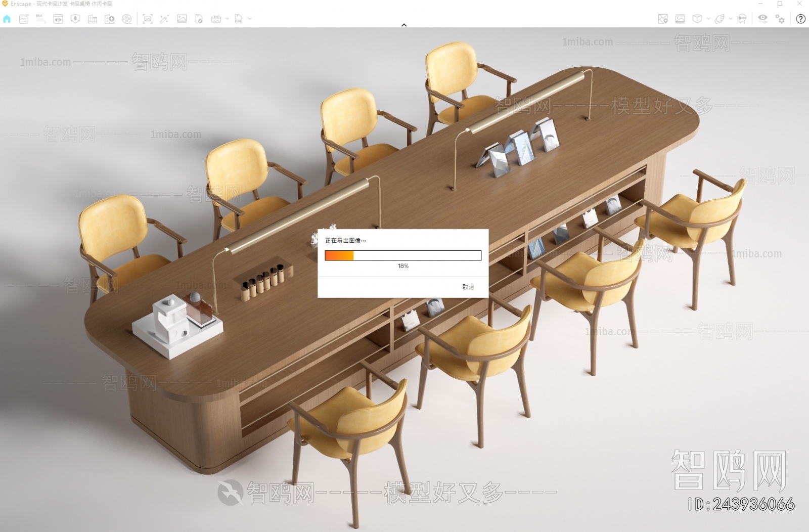
Task: Open the cube view mode dropdown arrow
Action: coord(708,19)
